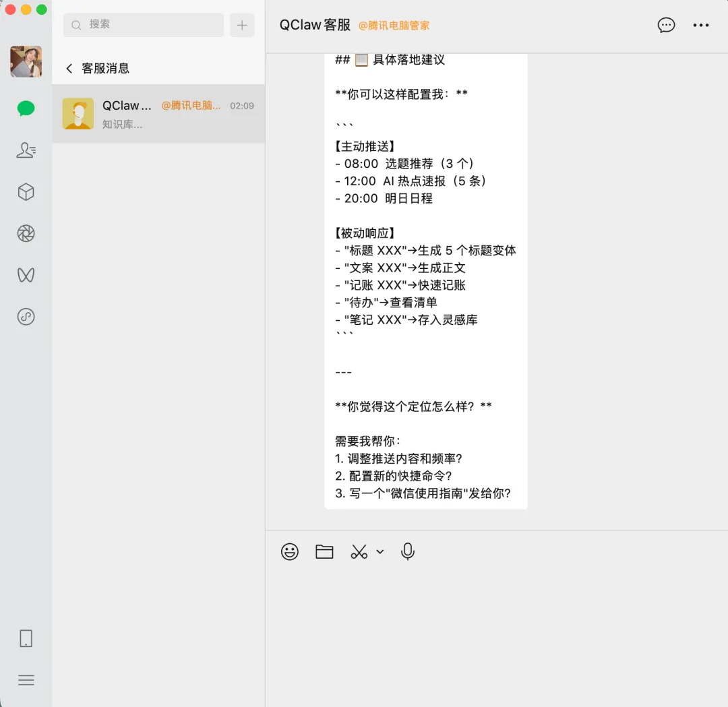Click the 微信使用指南 option line
Image resolution: width=728 pixels, height=707 pixels.
pyautogui.click(x=423, y=493)
